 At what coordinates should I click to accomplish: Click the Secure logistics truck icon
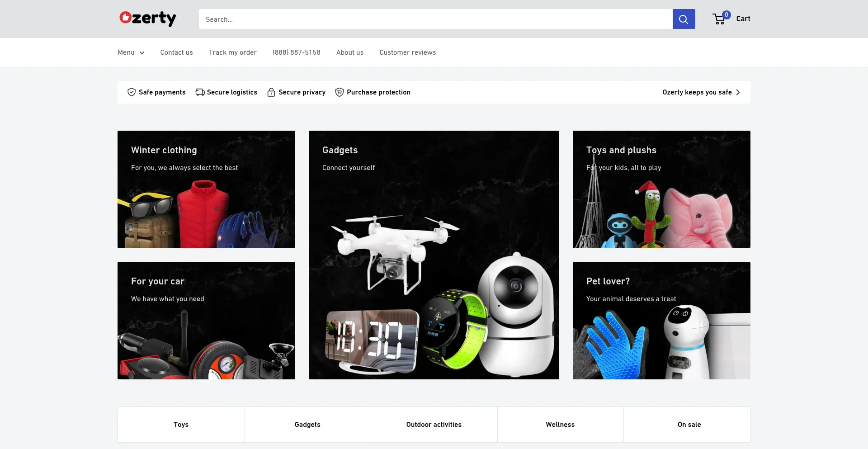200,92
